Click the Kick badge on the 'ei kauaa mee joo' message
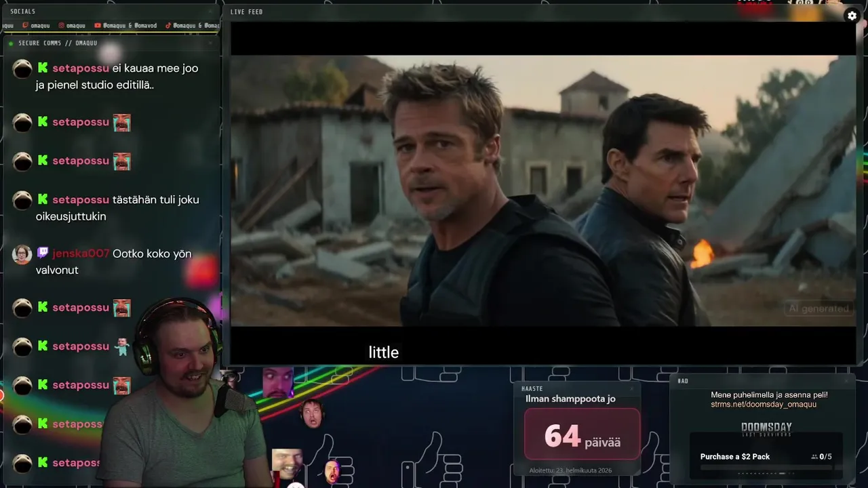The height and width of the screenshot is (488, 868). click(43, 68)
